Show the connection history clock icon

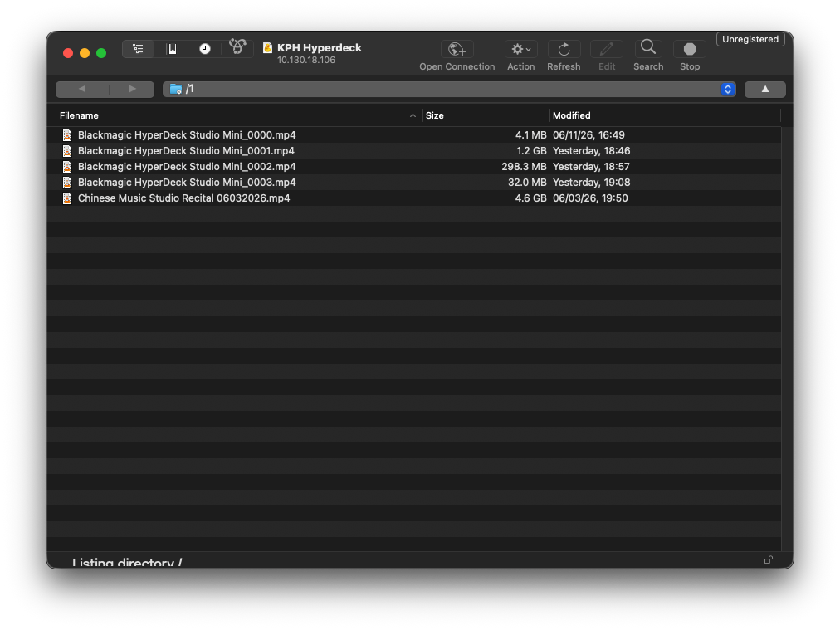coord(205,49)
